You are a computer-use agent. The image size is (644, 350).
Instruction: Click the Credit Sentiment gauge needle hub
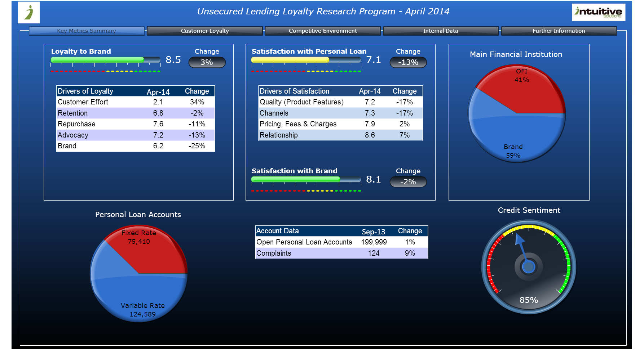point(529,267)
